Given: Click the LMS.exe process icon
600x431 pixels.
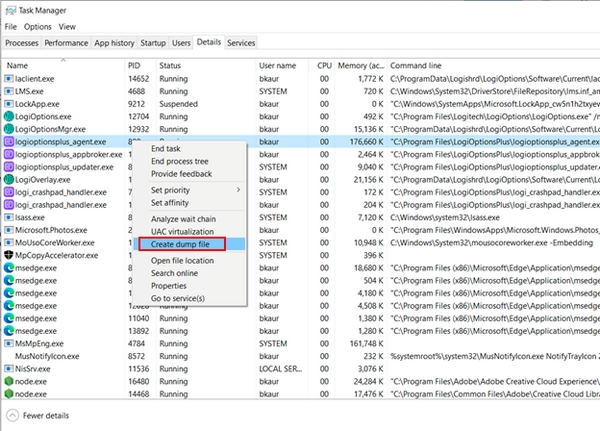Looking at the screenshot, I should point(8,91).
